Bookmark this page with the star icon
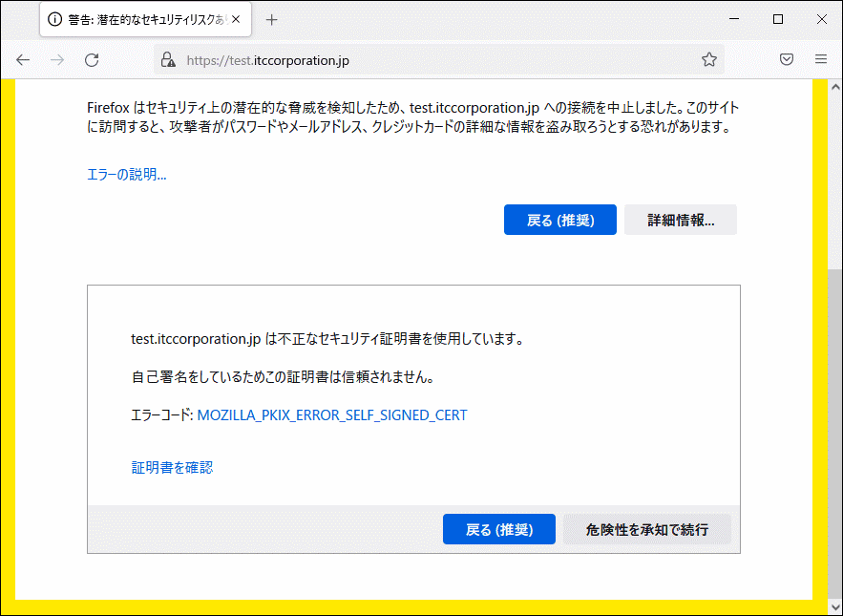Screen dimensions: 843x616 tap(709, 60)
